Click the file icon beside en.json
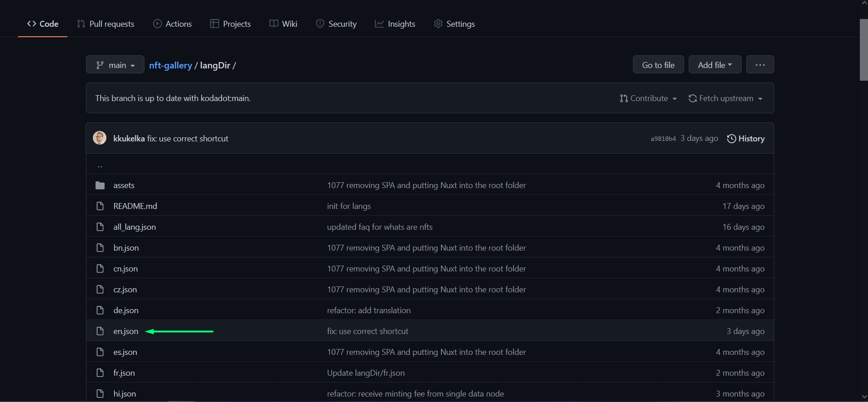 100,331
